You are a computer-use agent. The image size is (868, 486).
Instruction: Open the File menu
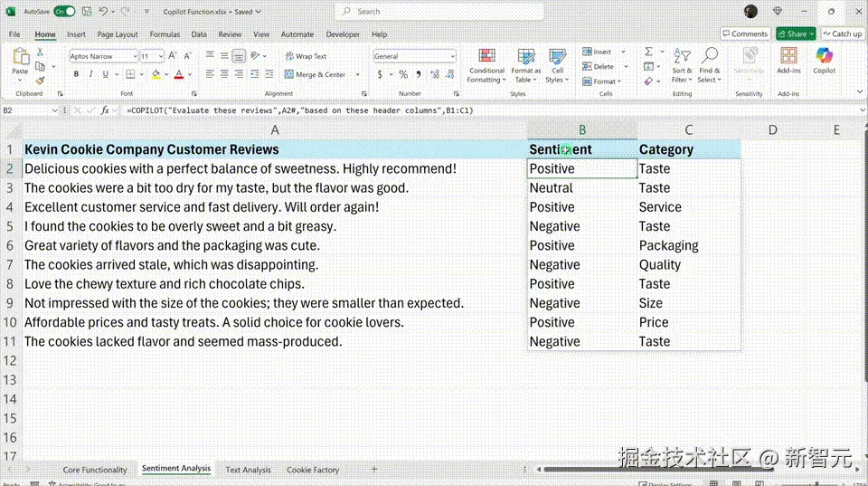click(x=14, y=34)
